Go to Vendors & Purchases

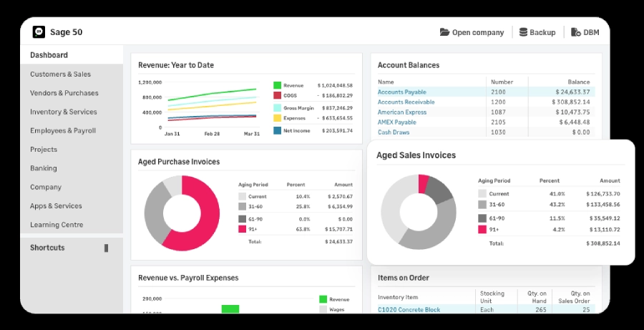click(x=64, y=93)
